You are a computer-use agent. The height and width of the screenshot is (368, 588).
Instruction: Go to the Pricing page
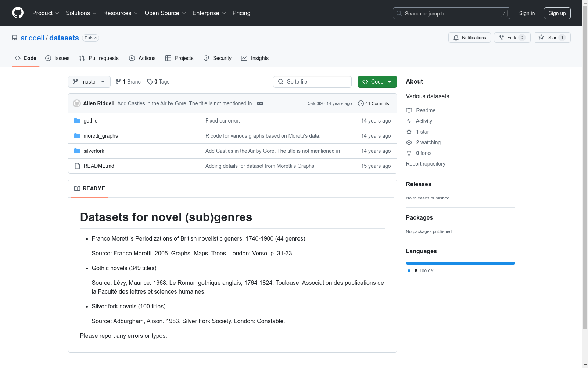241,13
